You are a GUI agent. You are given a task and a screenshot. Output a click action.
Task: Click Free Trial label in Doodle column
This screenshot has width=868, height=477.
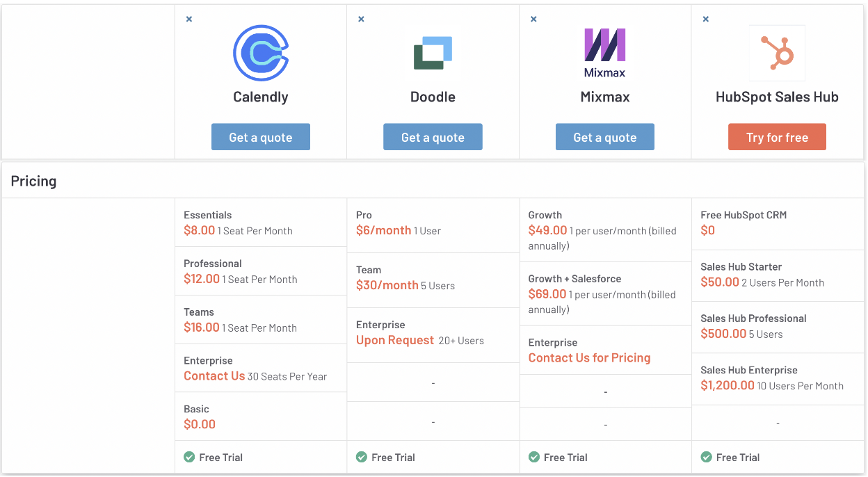[x=393, y=457]
